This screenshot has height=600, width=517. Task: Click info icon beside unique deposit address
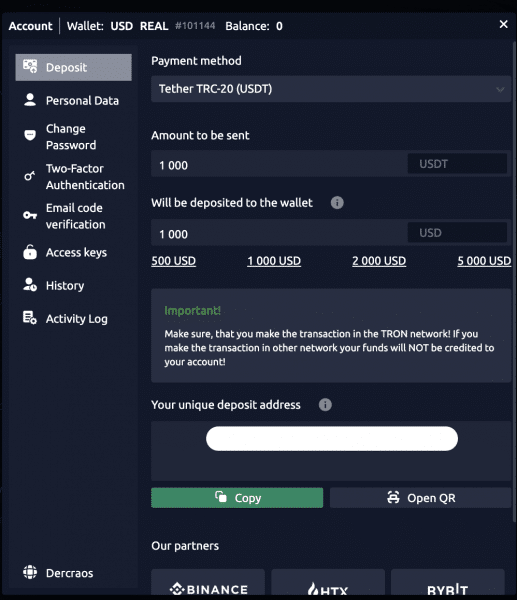point(325,404)
